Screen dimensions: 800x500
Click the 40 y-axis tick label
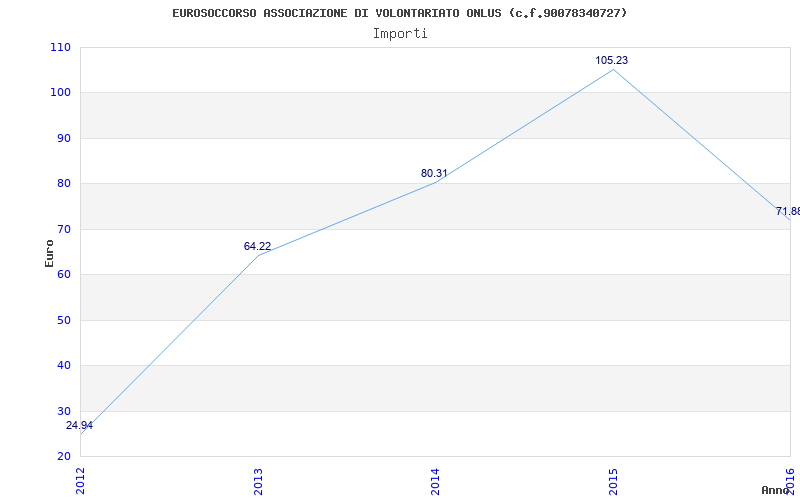63,366
